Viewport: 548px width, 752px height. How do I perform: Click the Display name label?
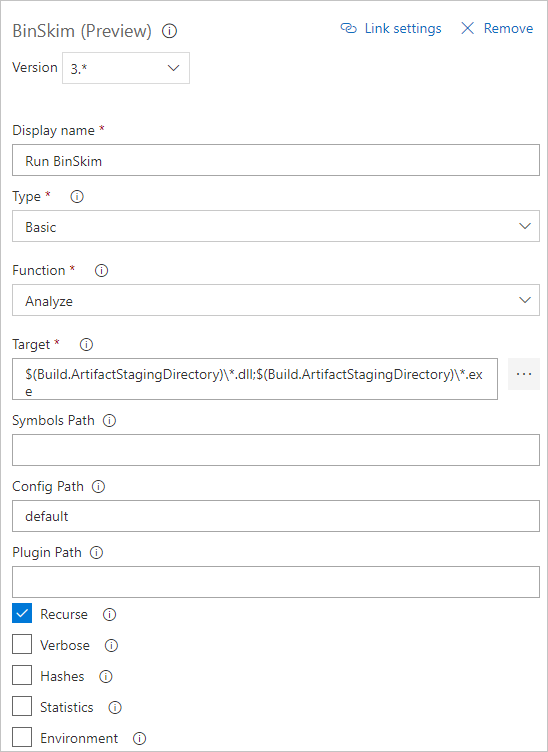tap(53, 130)
